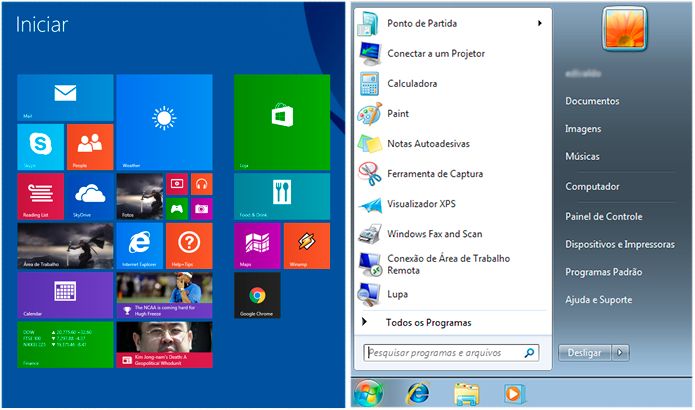The height and width of the screenshot is (410, 695).
Task: Click the search magnifier icon in search box
Action: pos(529,353)
